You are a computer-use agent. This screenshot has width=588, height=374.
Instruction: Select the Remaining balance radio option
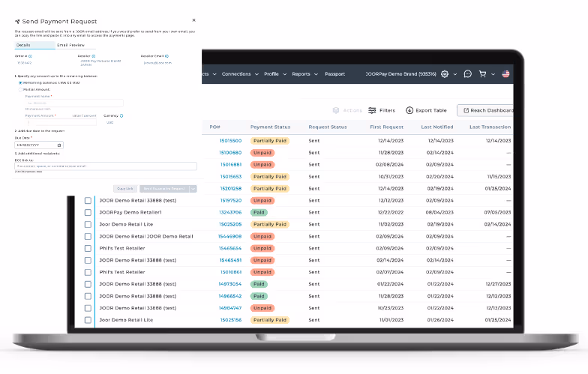point(20,82)
